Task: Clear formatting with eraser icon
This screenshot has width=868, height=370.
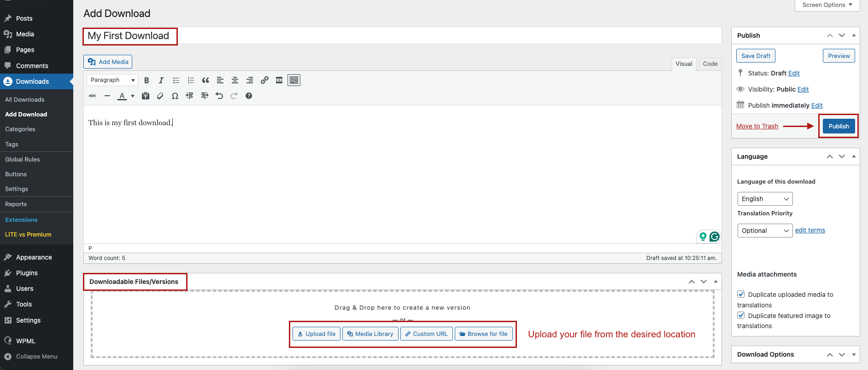Action: point(160,96)
